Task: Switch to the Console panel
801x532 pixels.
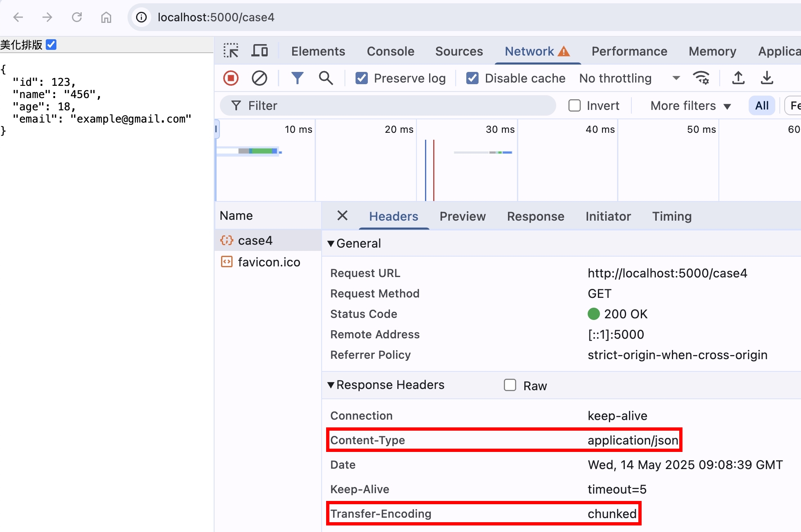Action: (390, 51)
